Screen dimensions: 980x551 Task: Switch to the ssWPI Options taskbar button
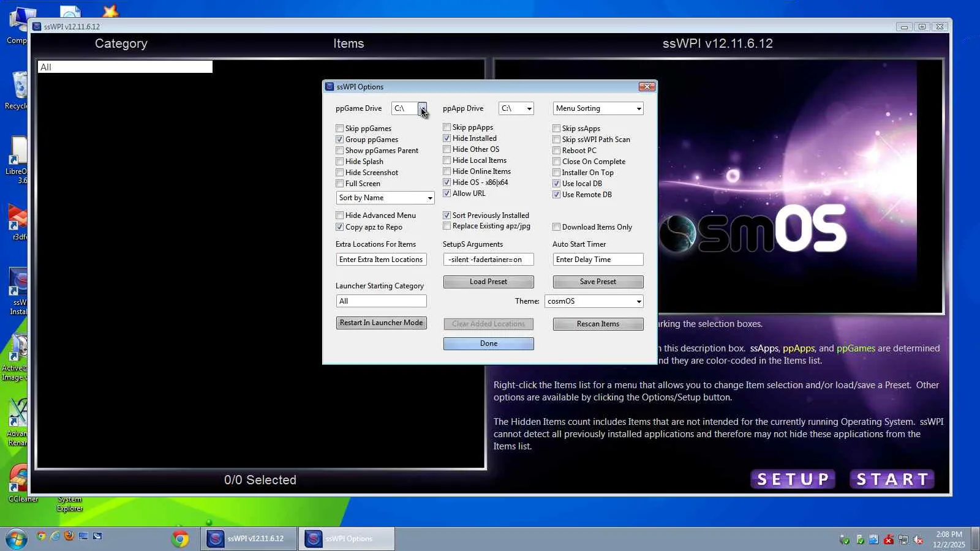[x=347, y=539]
